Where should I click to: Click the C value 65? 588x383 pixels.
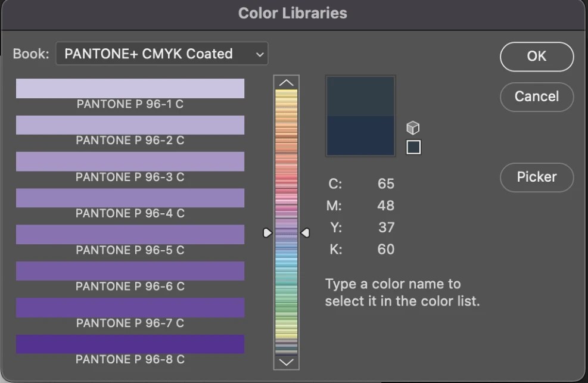386,183
